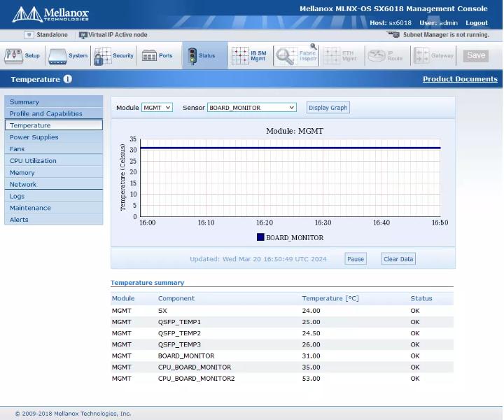
Task: Select the SX component row
Action: tap(282, 311)
